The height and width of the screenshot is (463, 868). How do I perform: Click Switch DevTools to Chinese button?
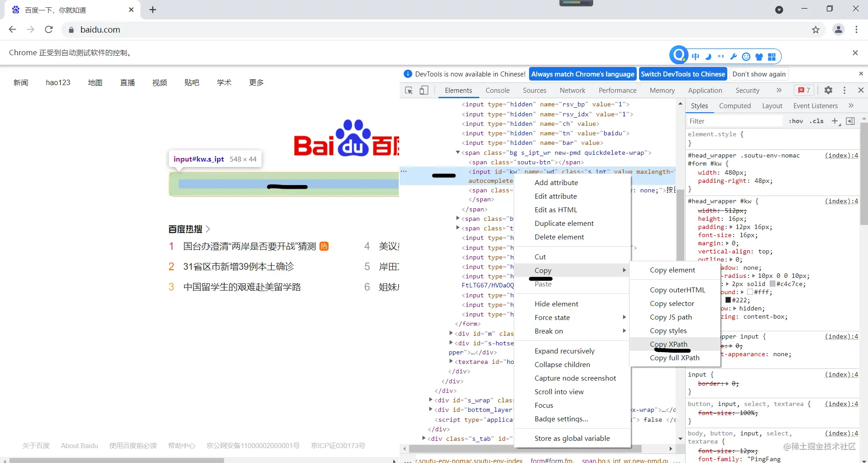(x=683, y=74)
